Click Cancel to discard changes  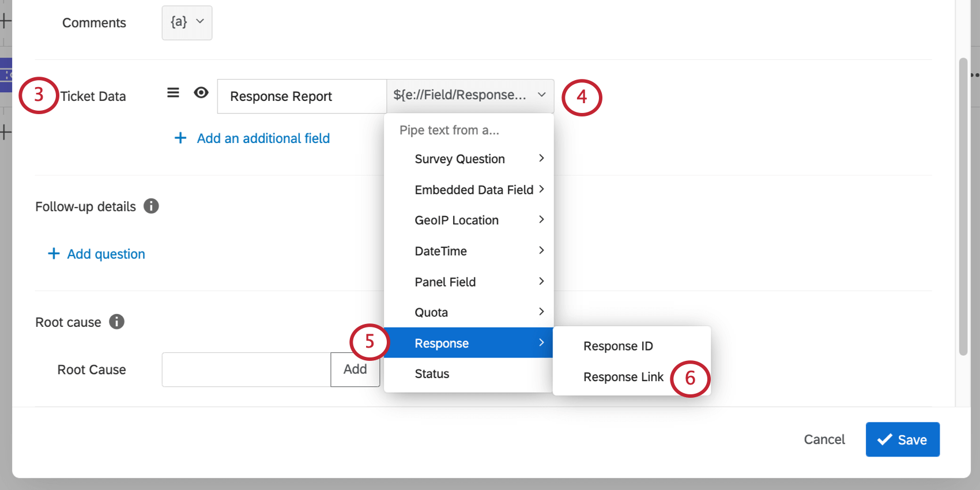click(824, 439)
